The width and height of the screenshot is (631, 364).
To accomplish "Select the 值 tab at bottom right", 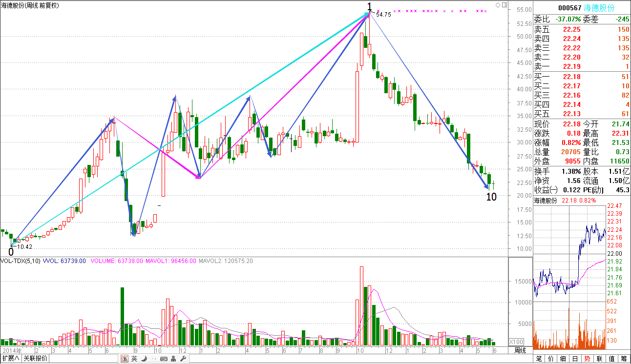I will click(x=611, y=359).
